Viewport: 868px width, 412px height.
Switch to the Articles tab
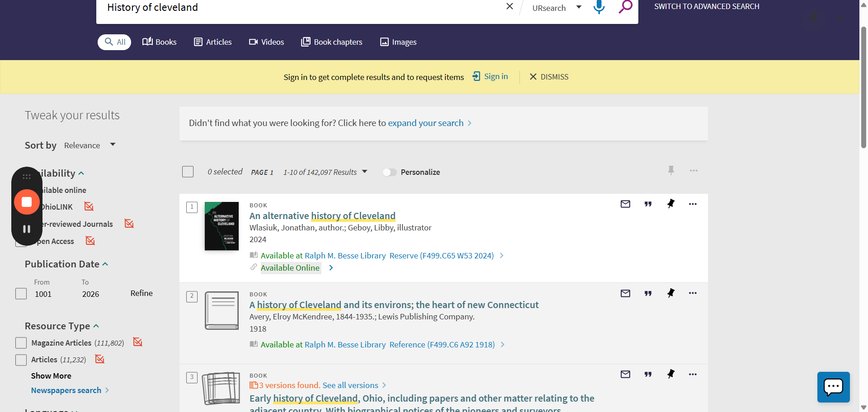point(213,42)
